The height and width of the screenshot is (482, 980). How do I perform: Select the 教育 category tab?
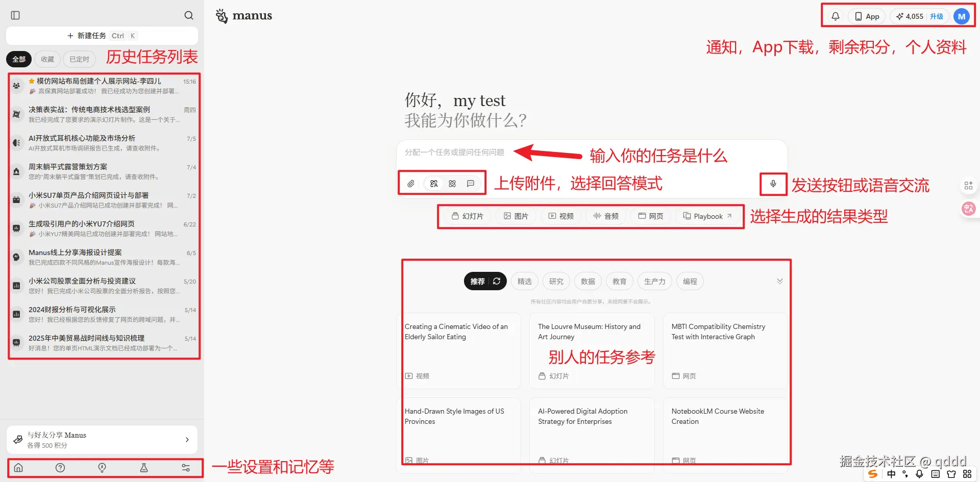click(620, 281)
